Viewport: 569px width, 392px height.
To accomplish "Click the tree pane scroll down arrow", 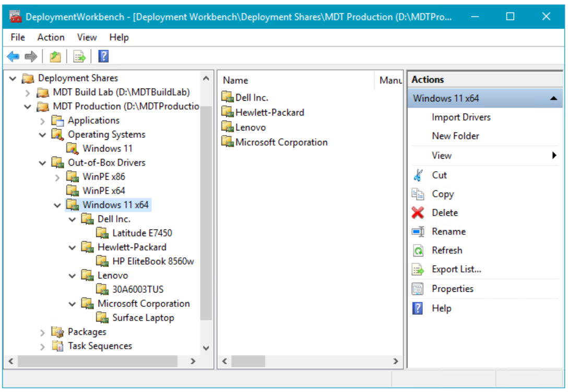I will [206, 348].
